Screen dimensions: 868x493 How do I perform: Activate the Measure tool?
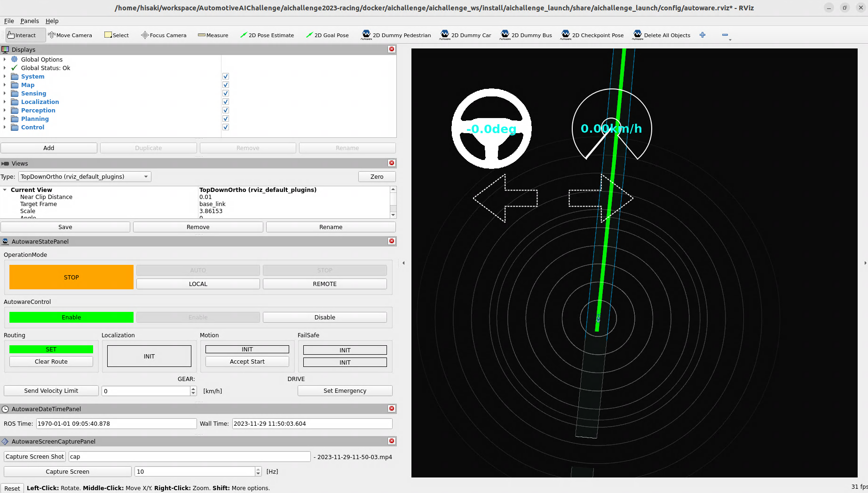213,35
